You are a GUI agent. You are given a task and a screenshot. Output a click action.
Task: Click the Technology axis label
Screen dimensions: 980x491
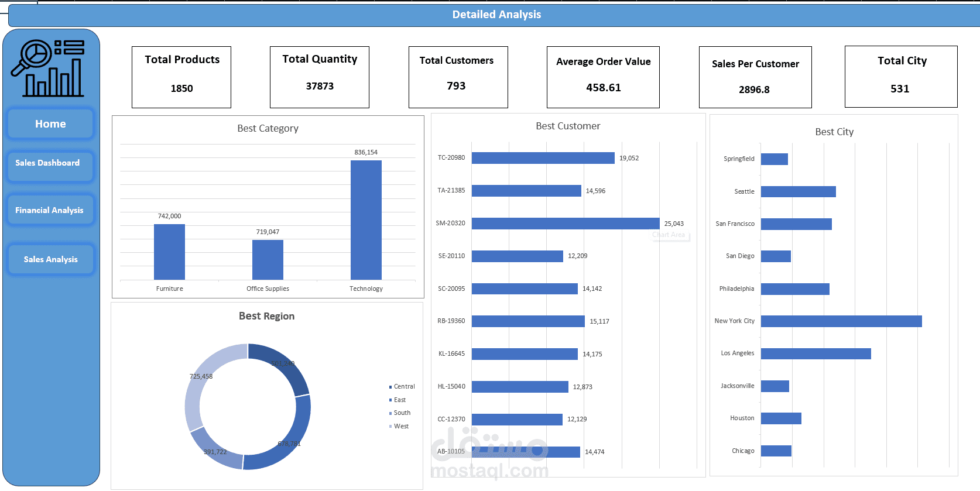pos(366,289)
